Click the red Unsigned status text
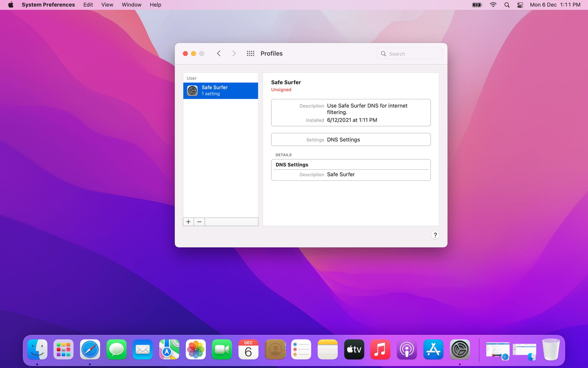Image resolution: width=588 pixels, height=368 pixels. point(281,90)
